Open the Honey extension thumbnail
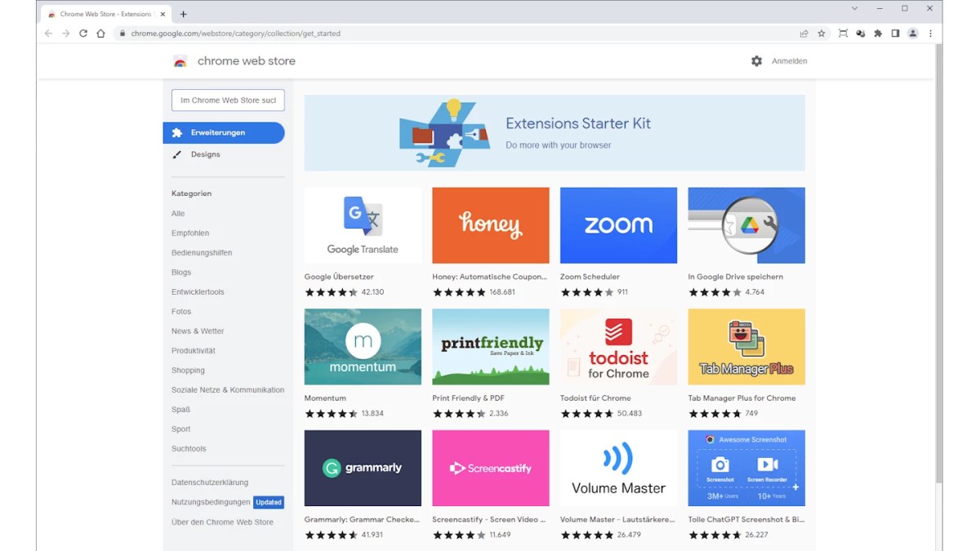Viewport: 980px width, 551px height. point(490,225)
